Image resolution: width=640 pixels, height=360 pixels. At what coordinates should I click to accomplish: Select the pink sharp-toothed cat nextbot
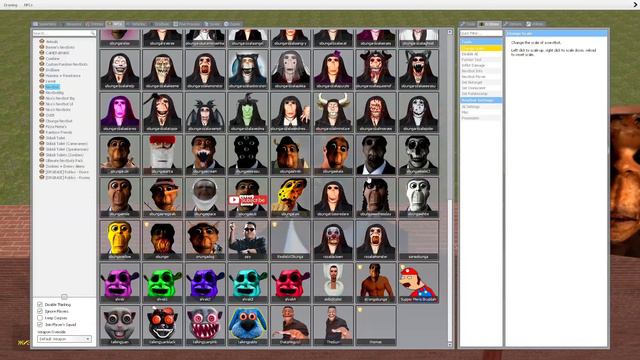point(205,325)
